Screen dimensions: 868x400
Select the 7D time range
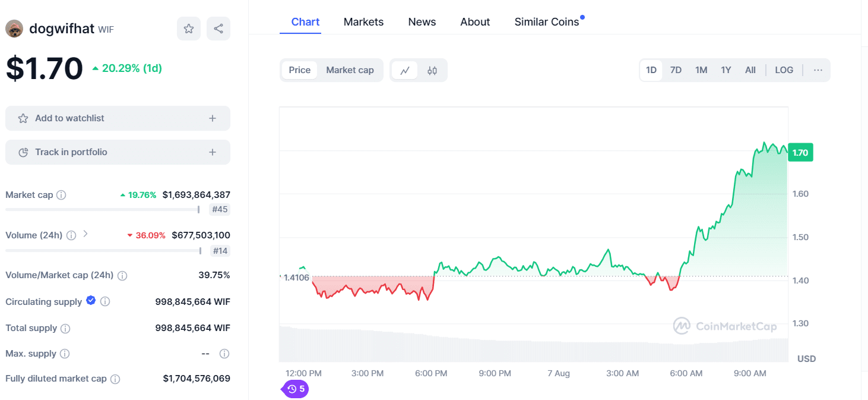[x=676, y=70]
